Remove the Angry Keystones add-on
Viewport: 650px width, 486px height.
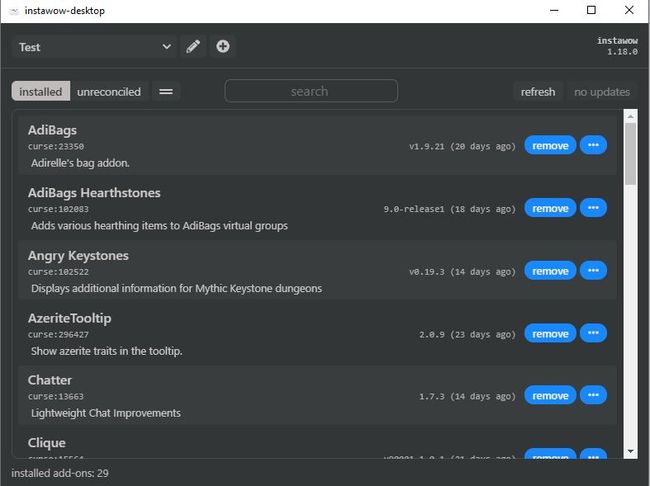[550, 270]
